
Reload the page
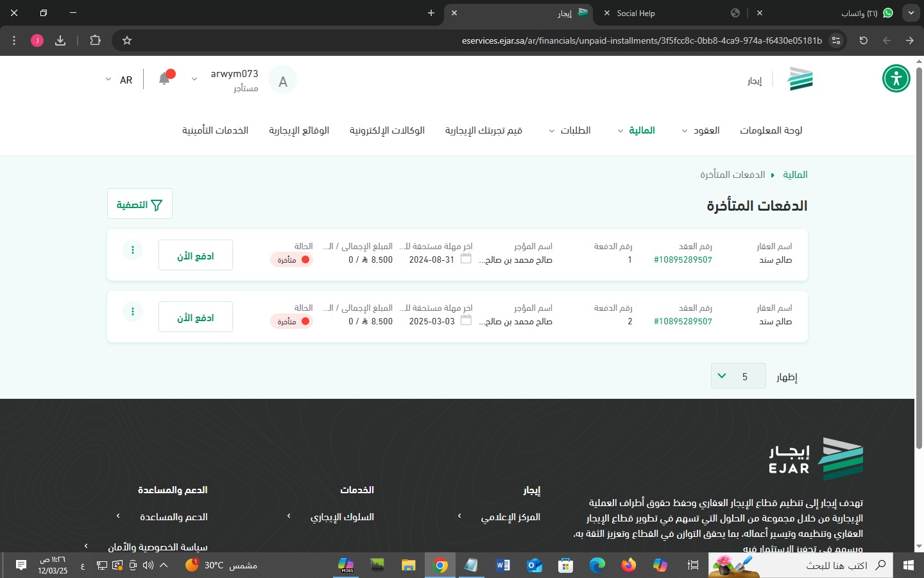863,40
